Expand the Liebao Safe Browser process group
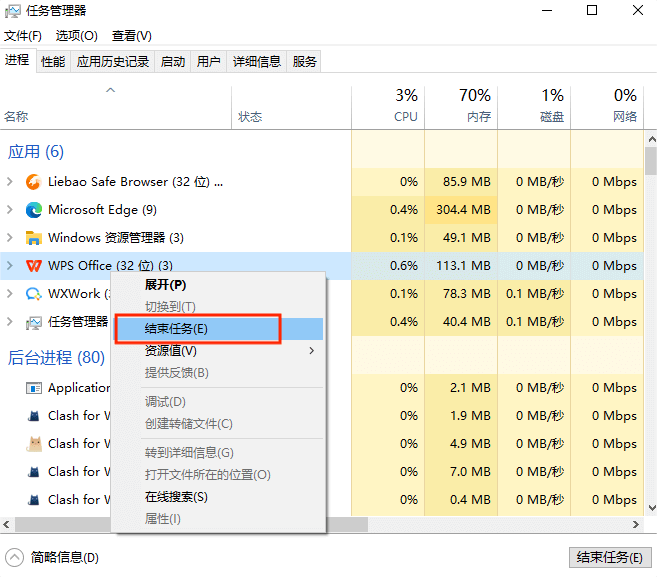 point(10,182)
